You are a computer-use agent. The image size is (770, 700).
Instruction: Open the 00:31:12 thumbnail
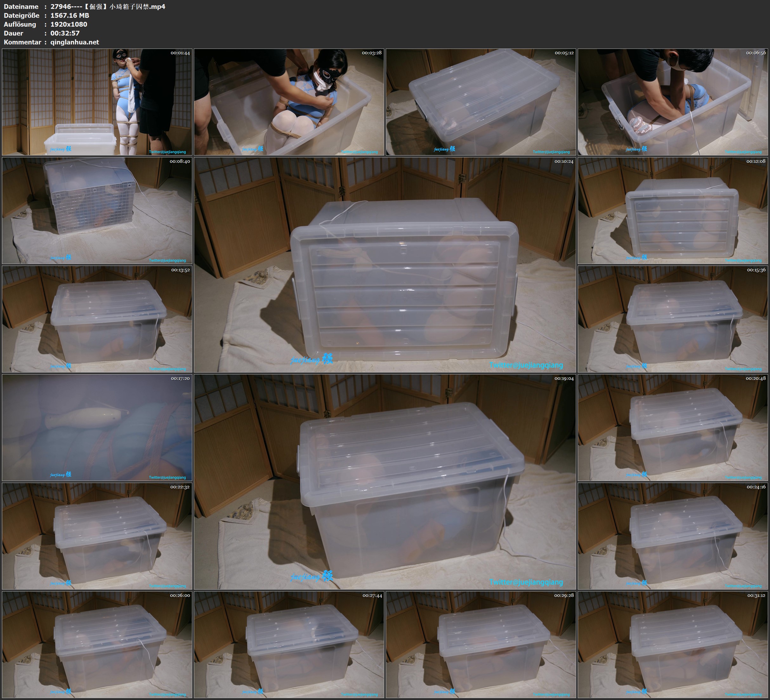pos(673,644)
